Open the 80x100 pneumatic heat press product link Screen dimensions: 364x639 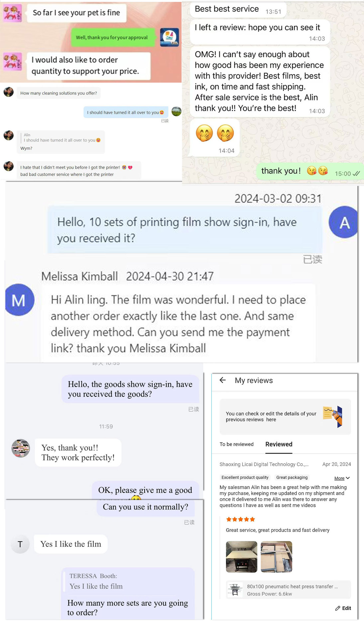click(288, 590)
